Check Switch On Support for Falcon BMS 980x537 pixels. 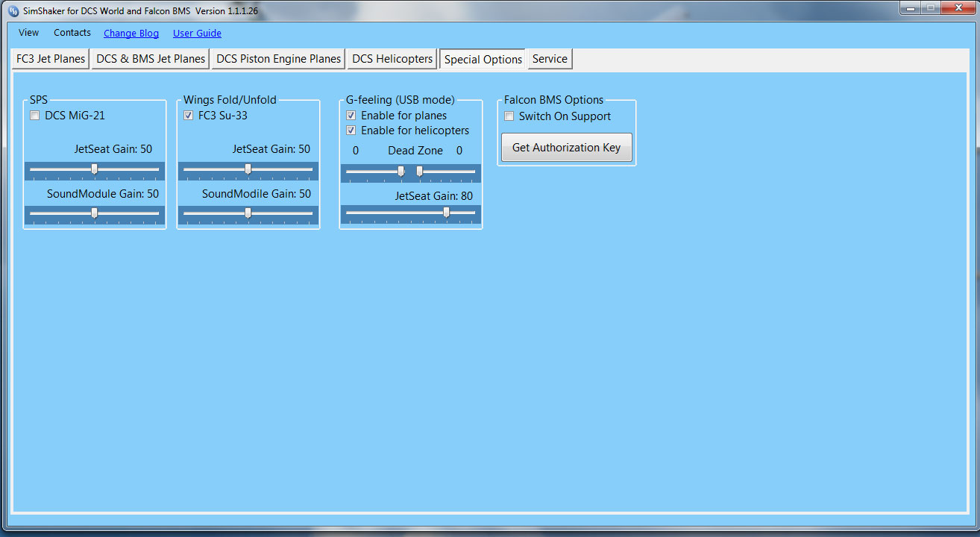click(509, 116)
